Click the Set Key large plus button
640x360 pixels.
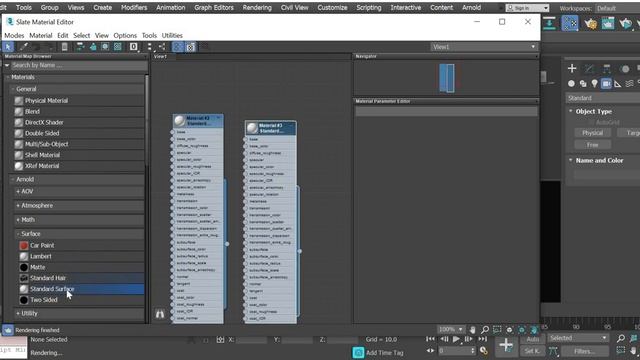coord(506,345)
